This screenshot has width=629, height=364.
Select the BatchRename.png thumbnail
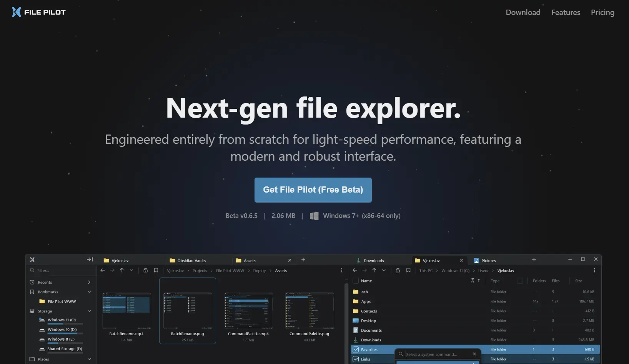(x=188, y=311)
